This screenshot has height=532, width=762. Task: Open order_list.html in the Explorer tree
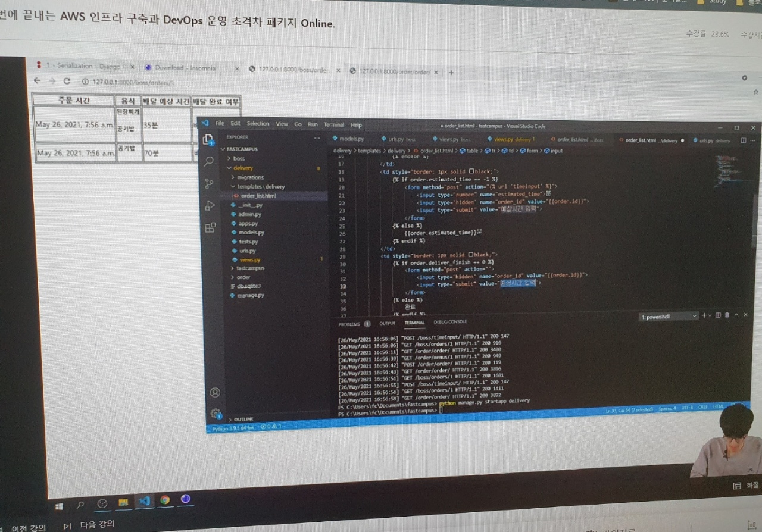click(x=258, y=196)
